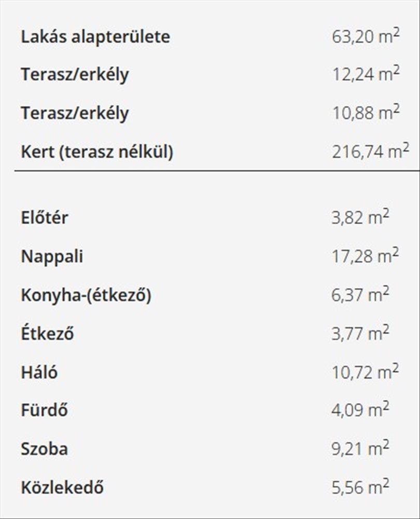Click the 'Előtér' room label
420x519 pixels.
45,217
